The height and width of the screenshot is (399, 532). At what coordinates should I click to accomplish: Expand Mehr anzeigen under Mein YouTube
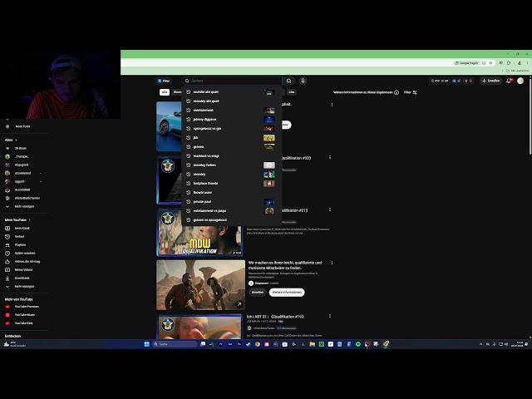pyautogui.click(x=22, y=286)
